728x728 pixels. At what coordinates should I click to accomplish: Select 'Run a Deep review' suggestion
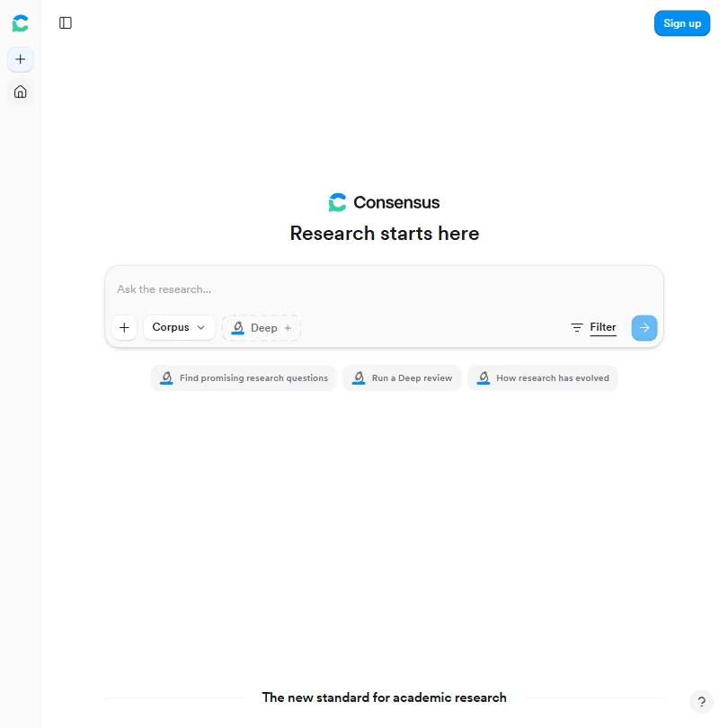pyautogui.click(x=402, y=377)
